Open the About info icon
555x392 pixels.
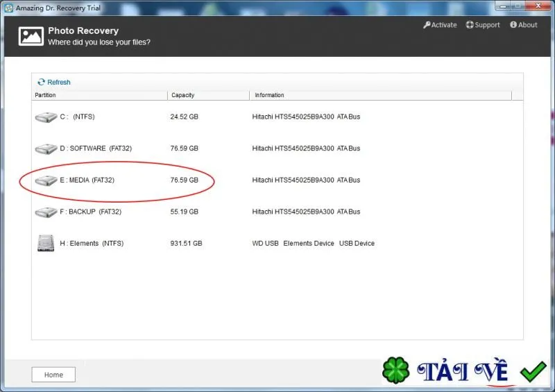click(513, 25)
